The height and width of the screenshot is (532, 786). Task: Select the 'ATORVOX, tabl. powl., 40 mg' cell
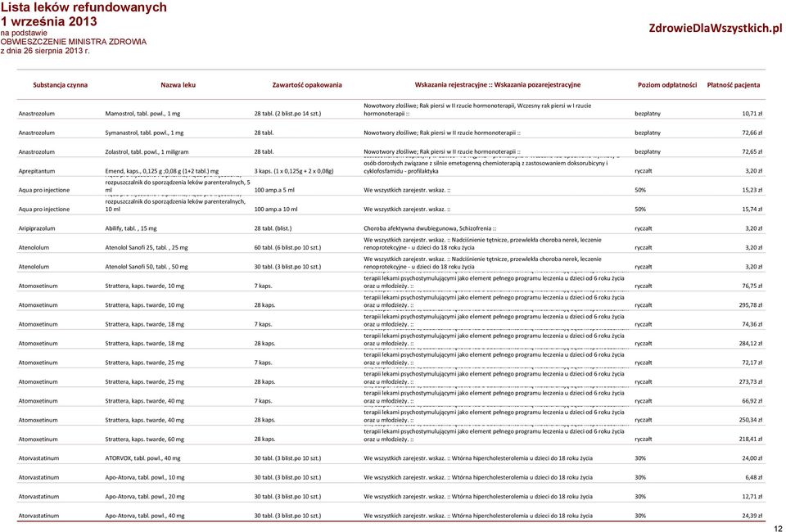tap(142, 458)
